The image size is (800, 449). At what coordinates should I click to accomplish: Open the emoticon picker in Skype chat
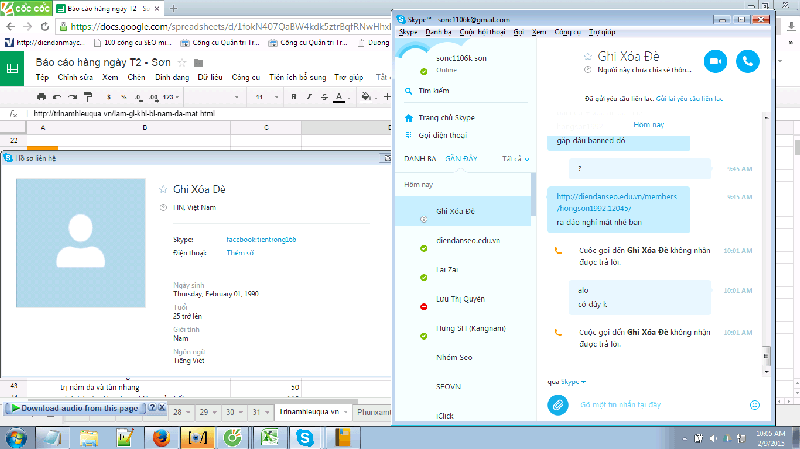pos(755,405)
